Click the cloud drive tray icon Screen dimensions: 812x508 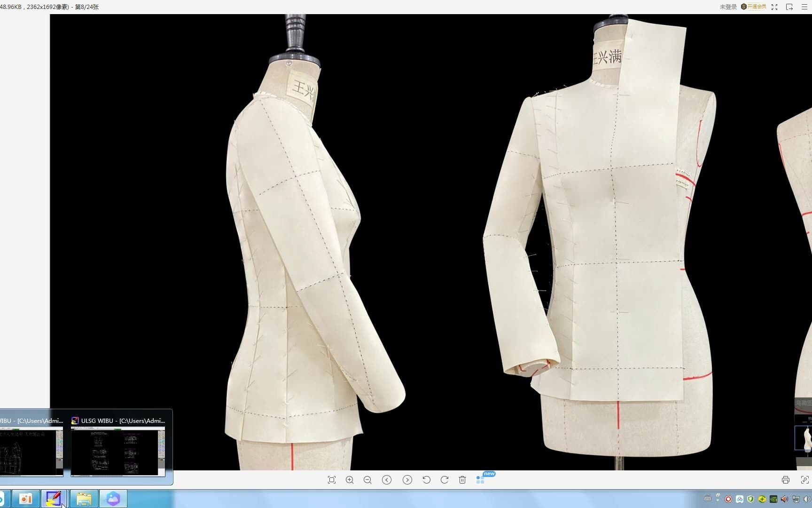point(740,499)
